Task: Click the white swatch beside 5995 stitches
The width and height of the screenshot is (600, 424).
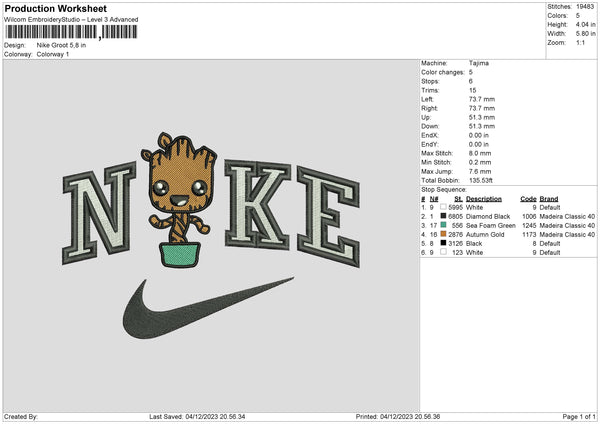Action: pyautogui.click(x=443, y=207)
